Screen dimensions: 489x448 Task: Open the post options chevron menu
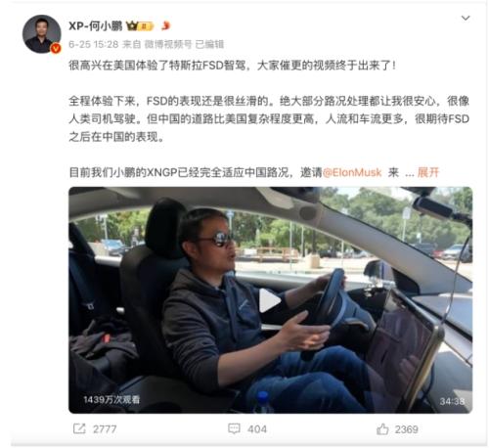[466, 18]
